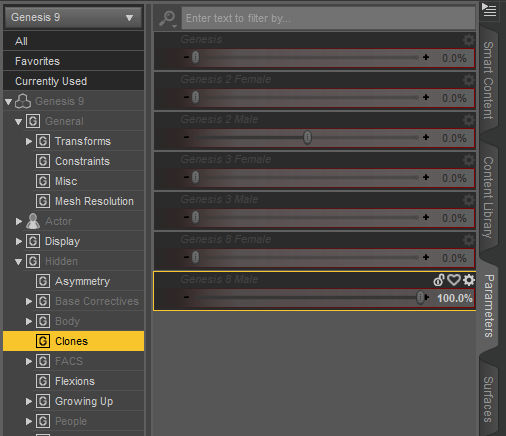Open the Genesis 2 Female gear icon
Viewport: 506px width, 436px height.
click(x=469, y=80)
